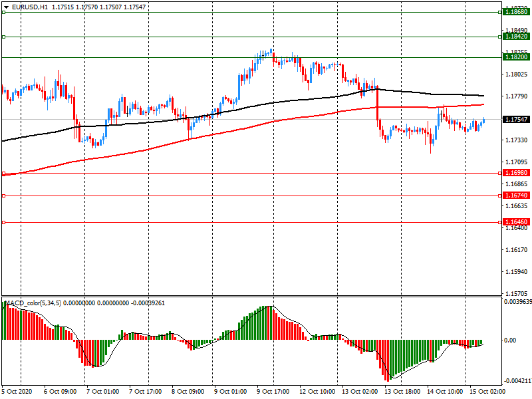
Task: Click the MACD_color(5,34,5) indicator label
Action: click(x=33, y=303)
